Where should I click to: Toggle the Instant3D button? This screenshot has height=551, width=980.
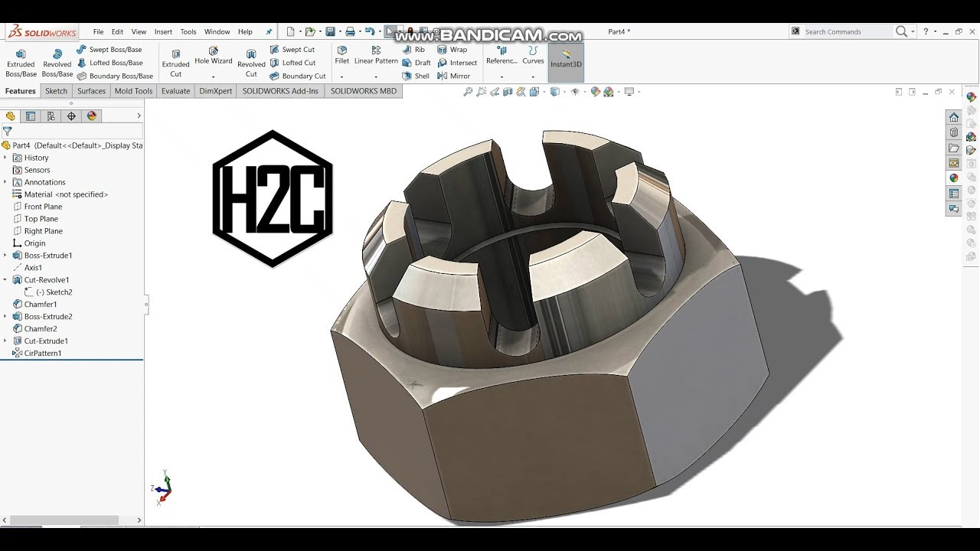pos(566,63)
